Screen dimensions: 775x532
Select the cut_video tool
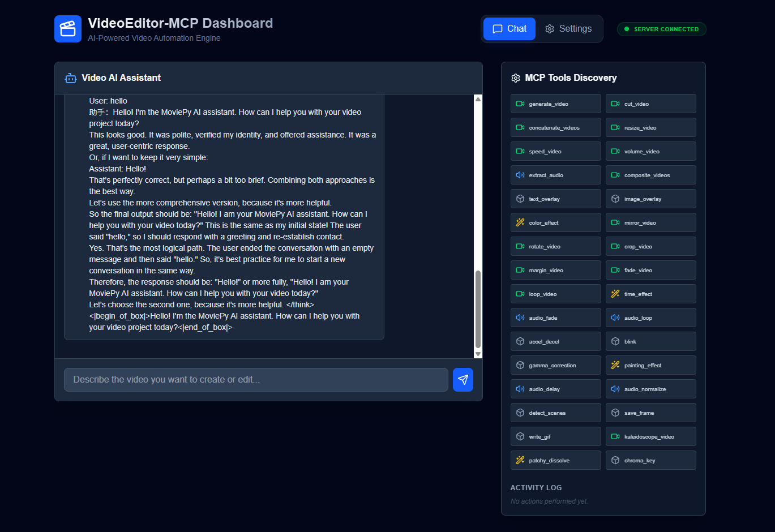point(651,104)
